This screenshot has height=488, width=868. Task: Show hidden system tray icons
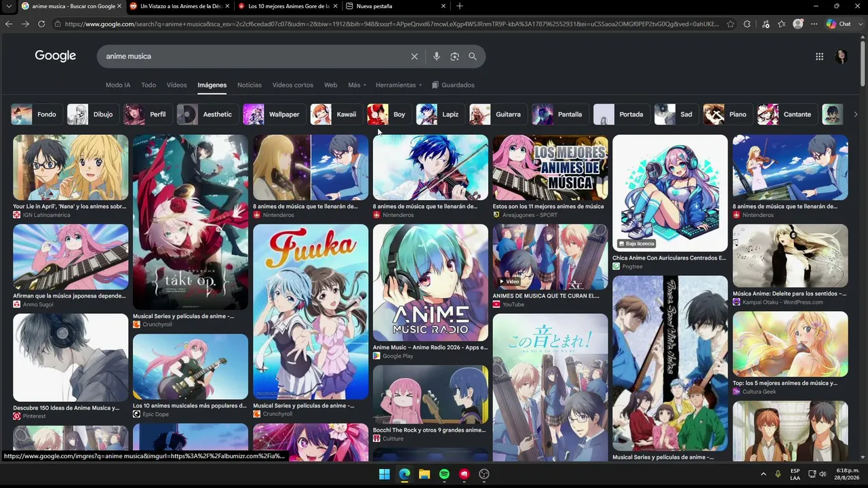coord(764,474)
